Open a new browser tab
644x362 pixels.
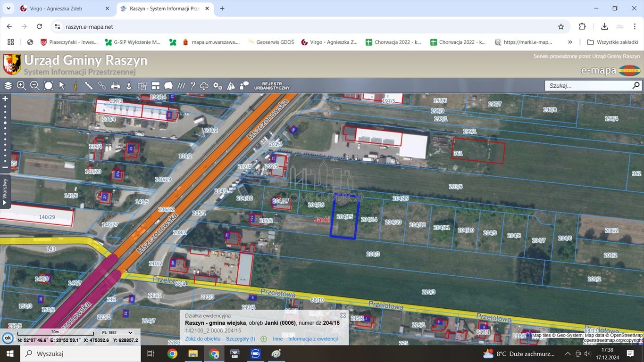pos(222,8)
